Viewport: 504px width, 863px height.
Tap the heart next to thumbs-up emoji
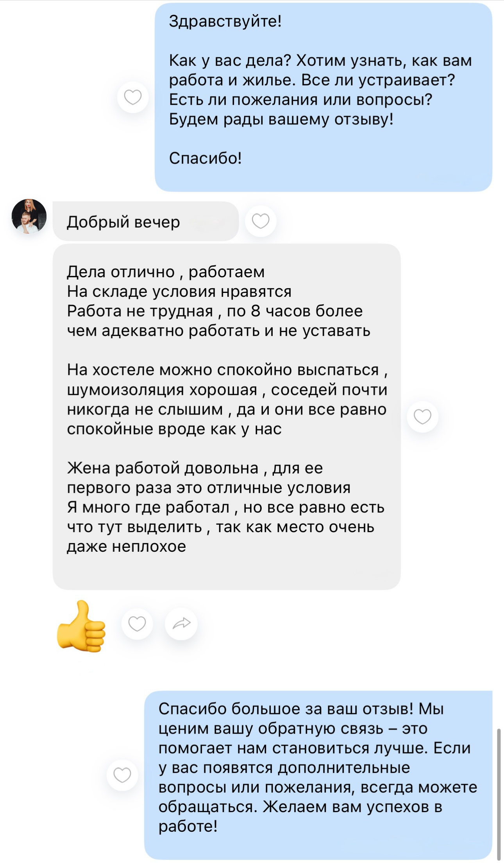point(137,624)
